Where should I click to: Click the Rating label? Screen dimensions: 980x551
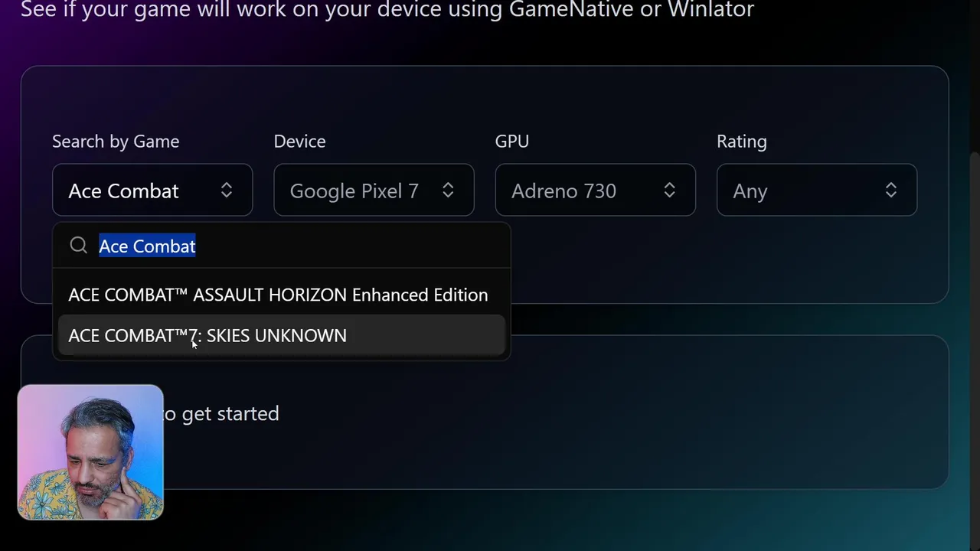pos(742,142)
